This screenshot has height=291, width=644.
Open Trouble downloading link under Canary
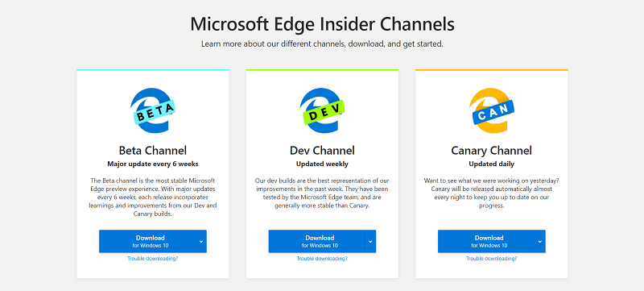point(492,259)
